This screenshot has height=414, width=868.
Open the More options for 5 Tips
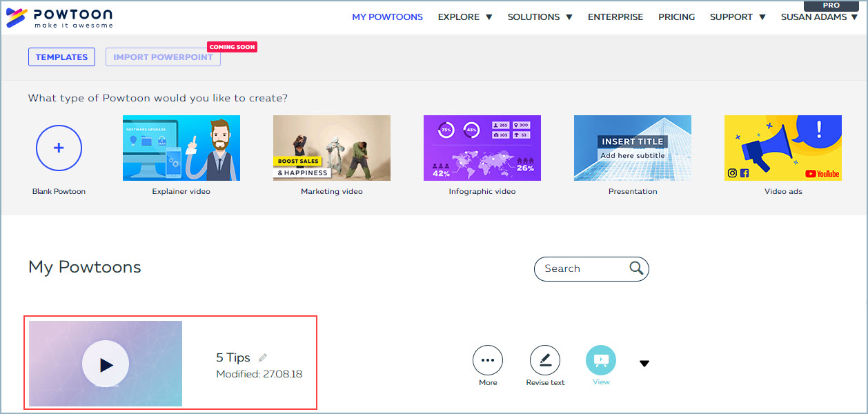point(488,360)
